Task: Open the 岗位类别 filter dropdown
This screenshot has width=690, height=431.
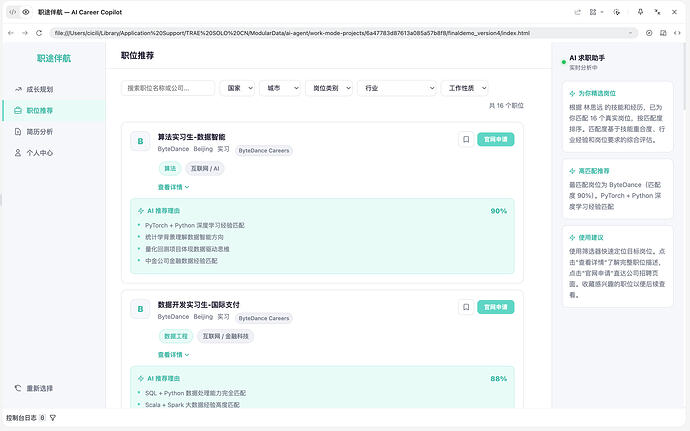Action: click(x=329, y=88)
